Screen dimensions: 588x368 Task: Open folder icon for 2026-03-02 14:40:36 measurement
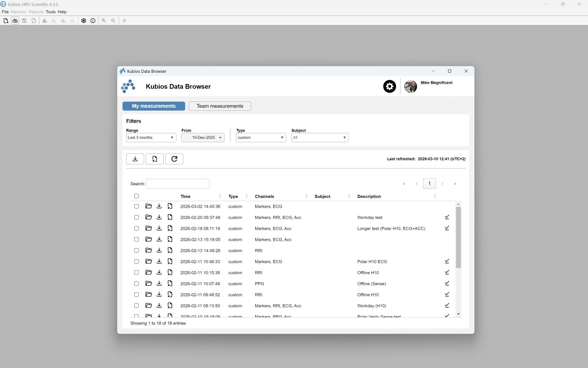[149, 206]
